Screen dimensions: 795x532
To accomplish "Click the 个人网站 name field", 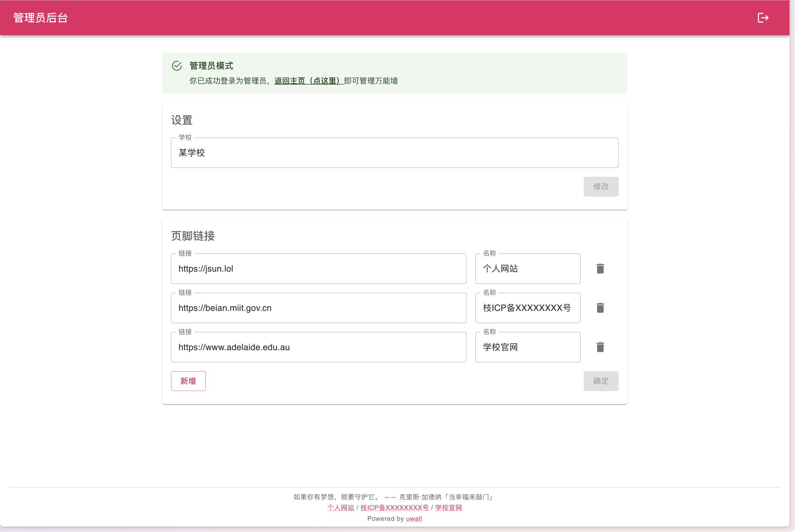I will (x=527, y=269).
